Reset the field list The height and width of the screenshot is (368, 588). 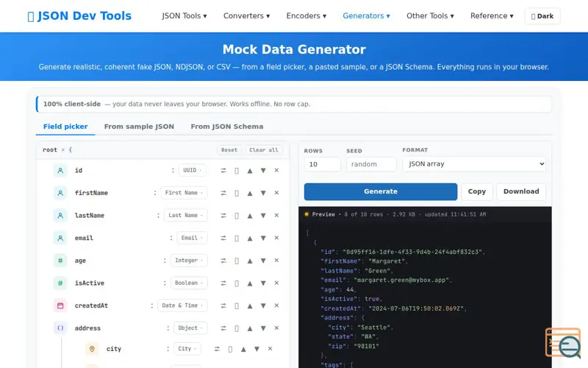click(229, 150)
